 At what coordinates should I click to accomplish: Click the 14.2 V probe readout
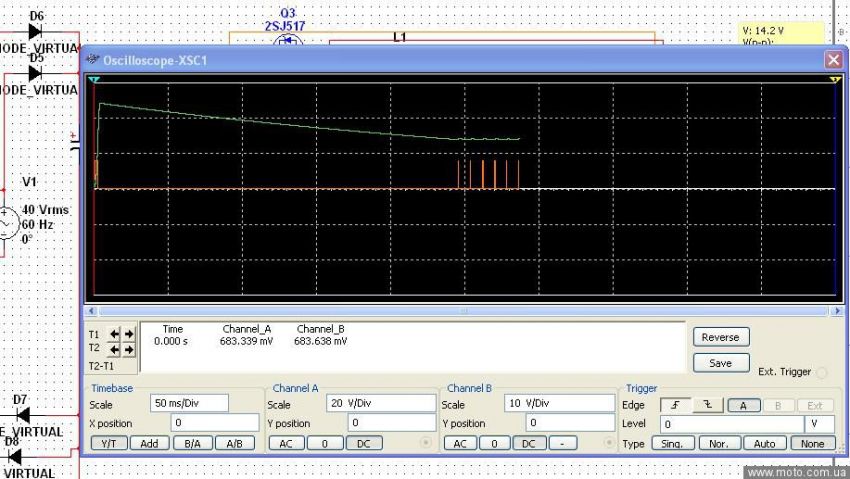pos(763,31)
